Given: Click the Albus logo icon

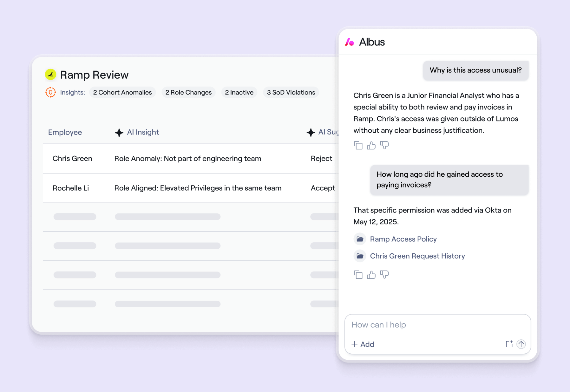Looking at the screenshot, I should pyautogui.click(x=349, y=42).
